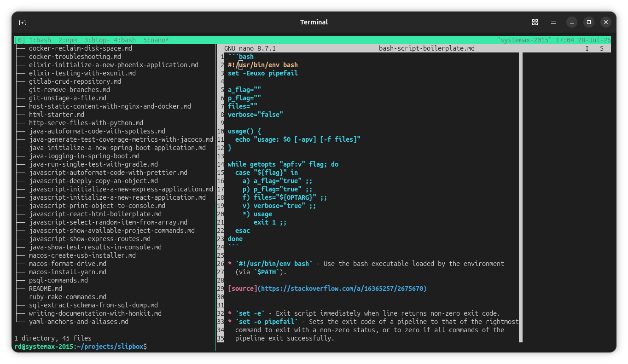Click psql-commands.md entry

point(58,280)
